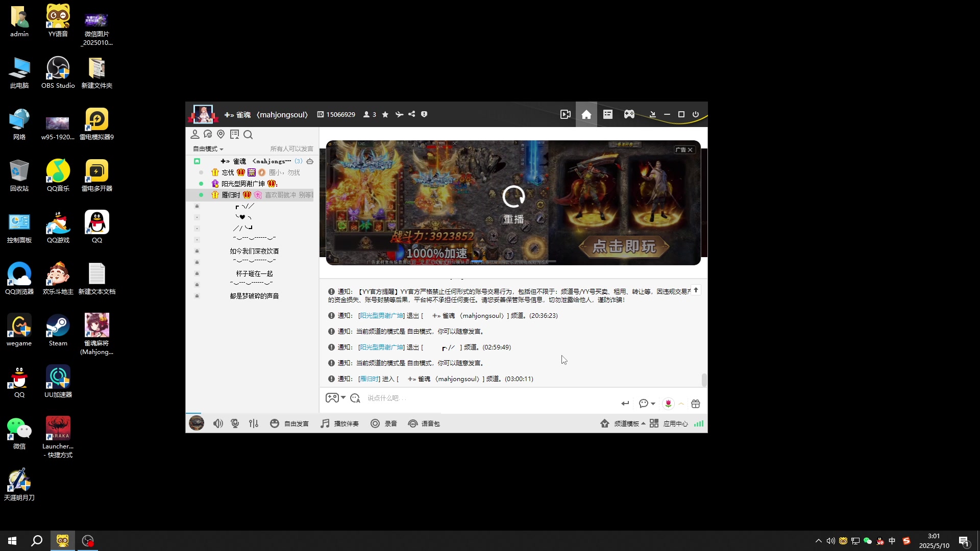Send a flower with the rose icon

click(668, 404)
